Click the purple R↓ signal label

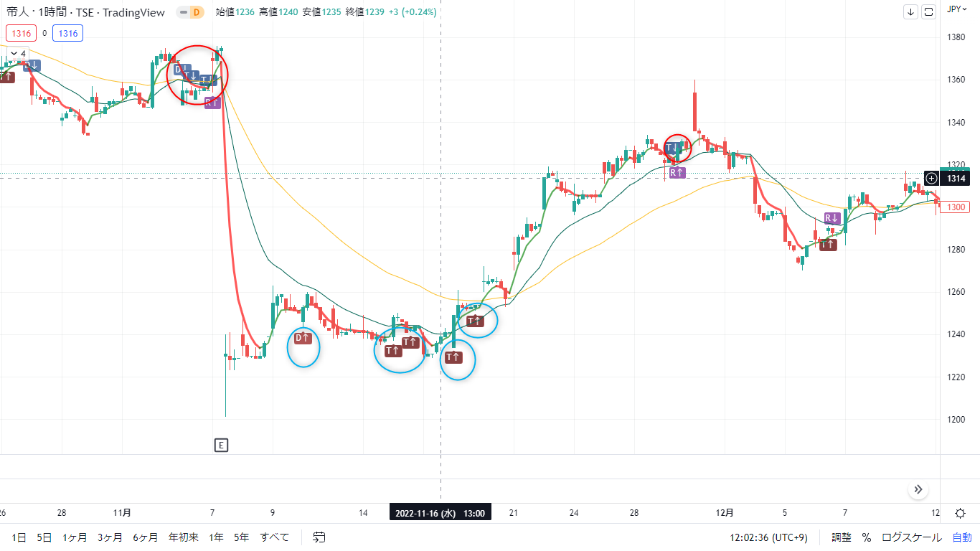coord(831,218)
